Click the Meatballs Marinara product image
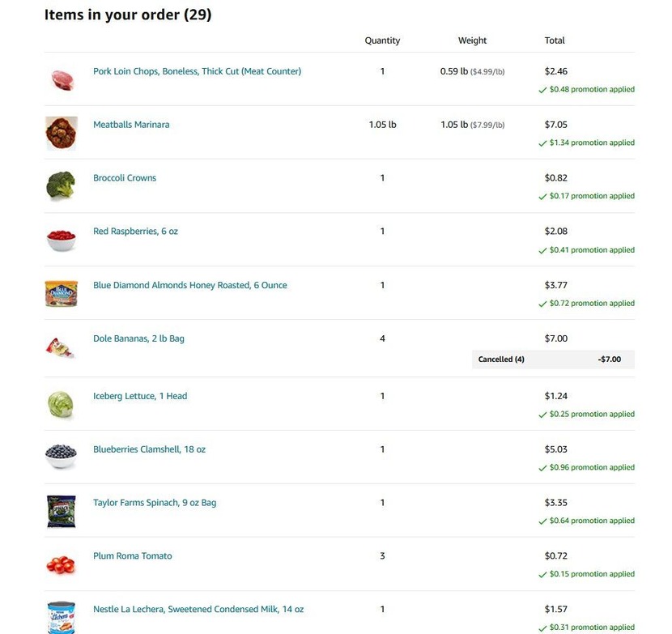The image size is (672, 634). 61,133
